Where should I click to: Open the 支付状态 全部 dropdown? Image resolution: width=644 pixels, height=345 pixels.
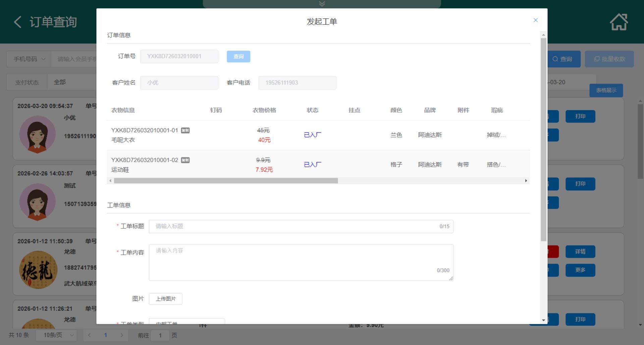(70, 82)
